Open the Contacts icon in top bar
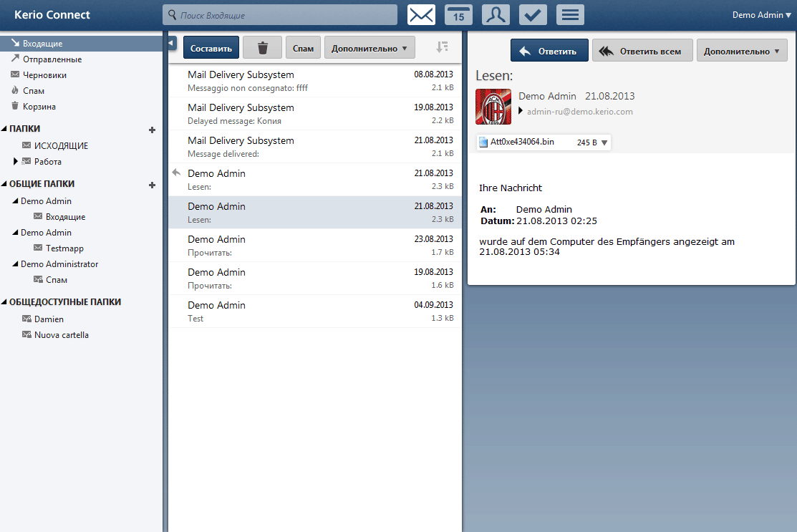797x532 pixels. [496, 14]
